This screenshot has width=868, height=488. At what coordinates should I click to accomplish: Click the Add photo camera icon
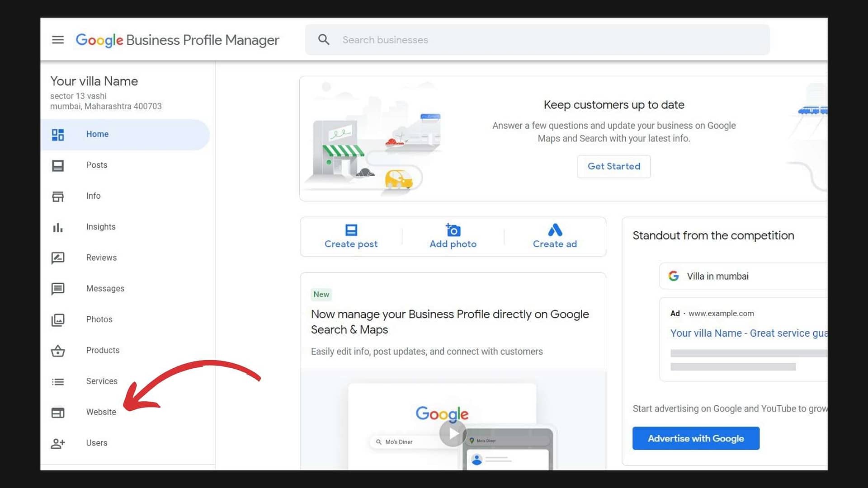pos(453,230)
